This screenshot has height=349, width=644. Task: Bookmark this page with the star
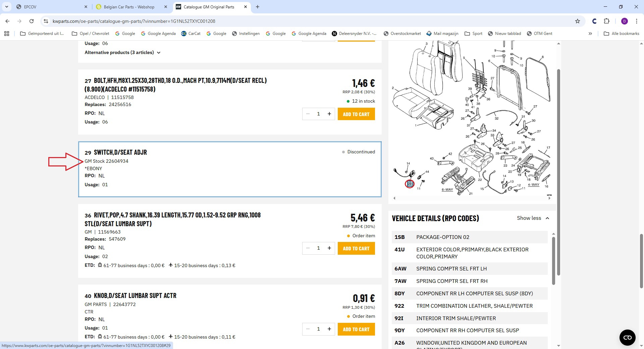578,21
